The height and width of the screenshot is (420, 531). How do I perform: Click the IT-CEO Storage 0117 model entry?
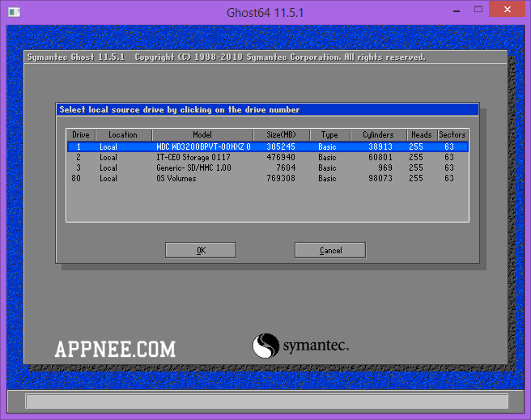193,157
